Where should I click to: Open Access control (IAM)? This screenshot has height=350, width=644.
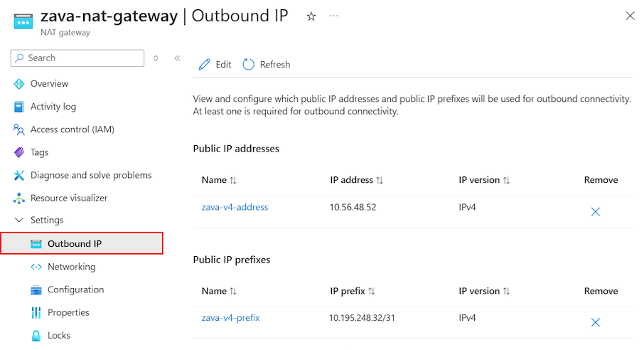click(73, 129)
